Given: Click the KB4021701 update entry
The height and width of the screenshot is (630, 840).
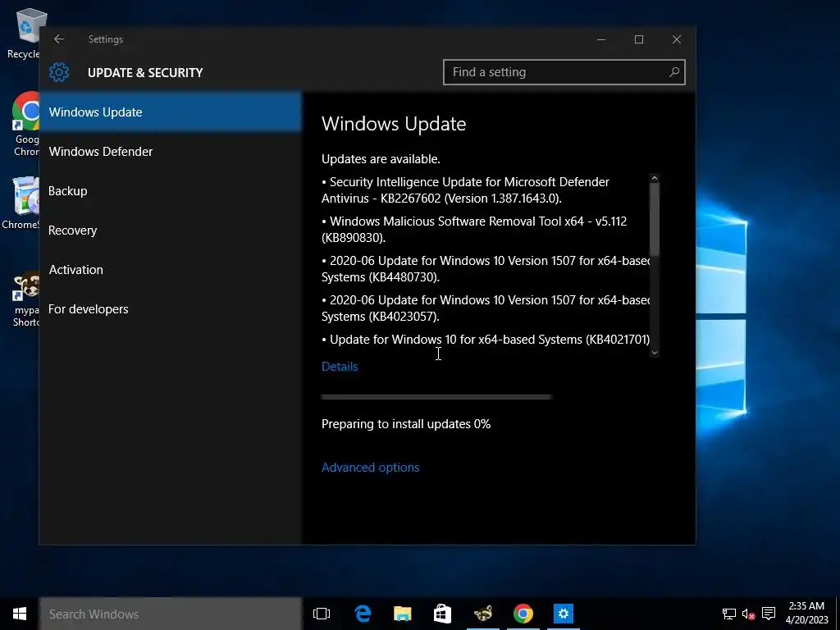Looking at the screenshot, I should [486, 339].
